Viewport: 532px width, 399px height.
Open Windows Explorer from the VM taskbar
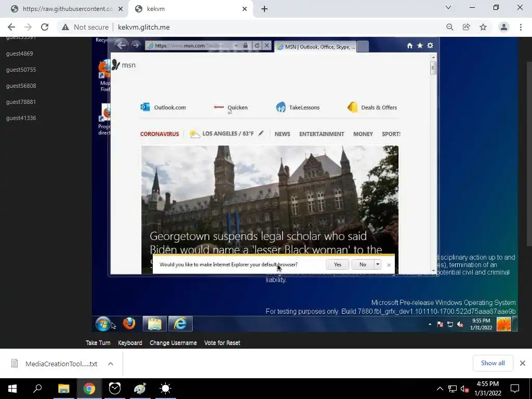pos(155,324)
